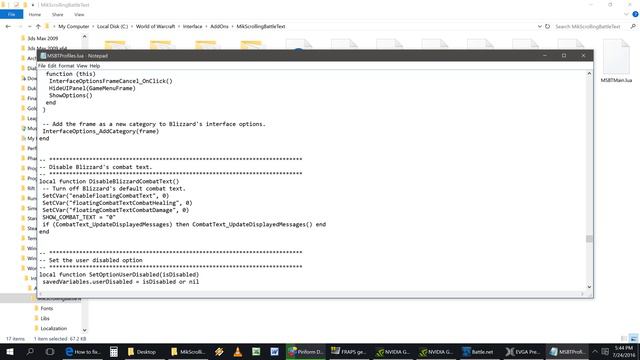Select Fonts folder in navigation tree

(47, 309)
